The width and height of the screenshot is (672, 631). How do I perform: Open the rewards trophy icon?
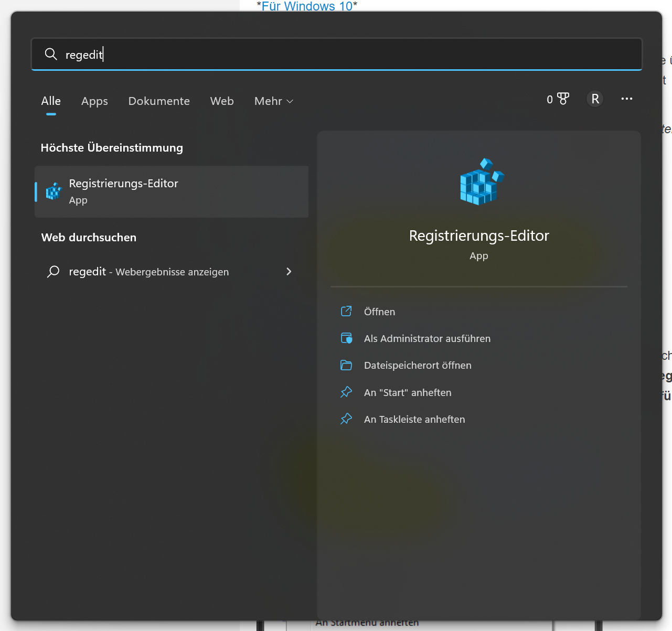point(563,99)
